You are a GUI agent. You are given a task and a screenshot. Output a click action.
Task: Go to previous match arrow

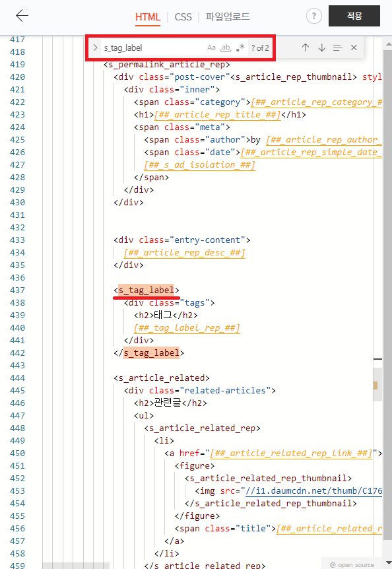click(x=306, y=48)
